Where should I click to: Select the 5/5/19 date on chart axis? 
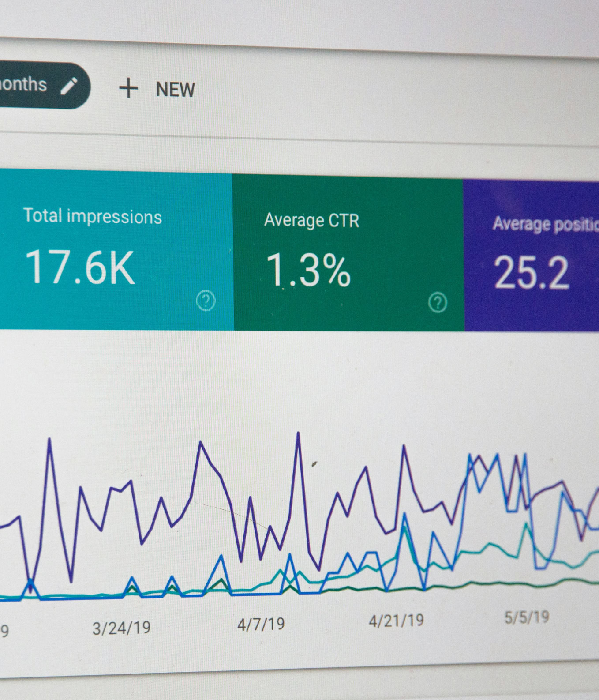(527, 617)
